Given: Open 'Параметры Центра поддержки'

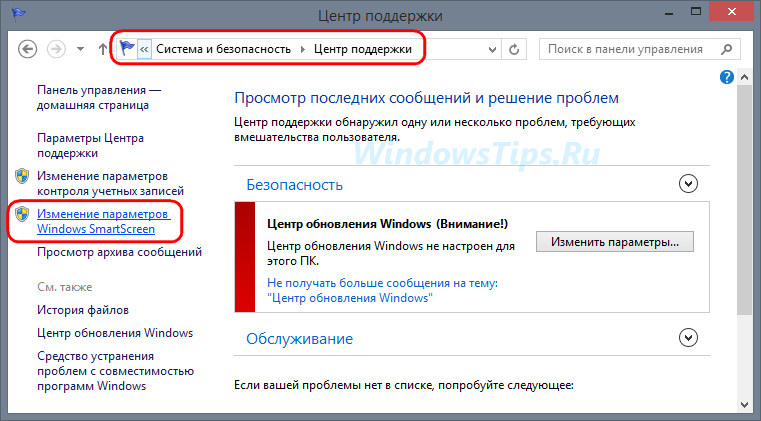Looking at the screenshot, I should (90, 146).
